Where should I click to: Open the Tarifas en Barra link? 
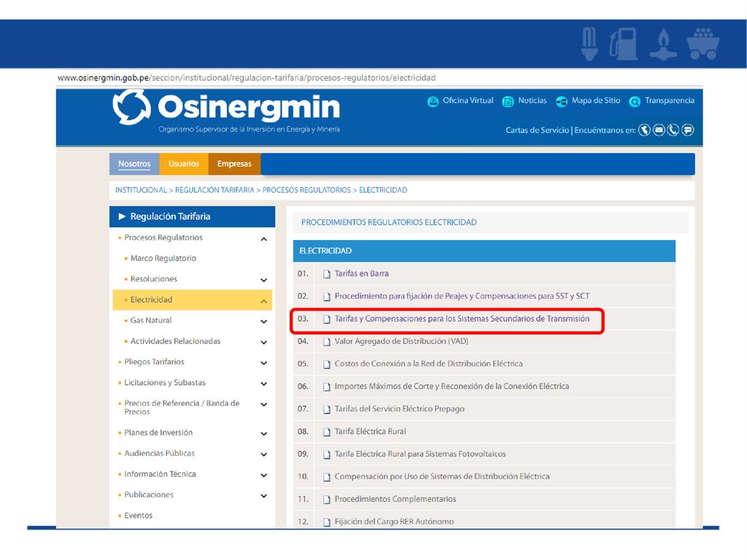(362, 274)
